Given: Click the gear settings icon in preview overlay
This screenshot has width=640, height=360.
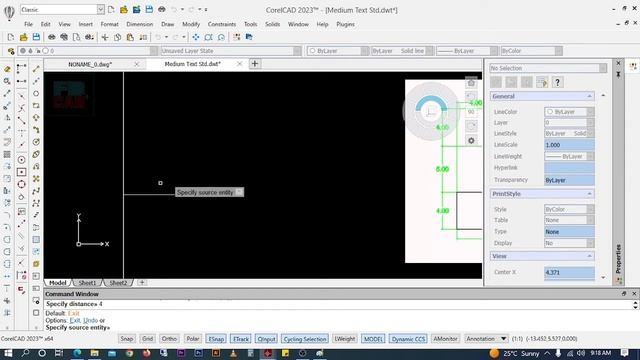Looking at the screenshot, I should pos(471,140).
